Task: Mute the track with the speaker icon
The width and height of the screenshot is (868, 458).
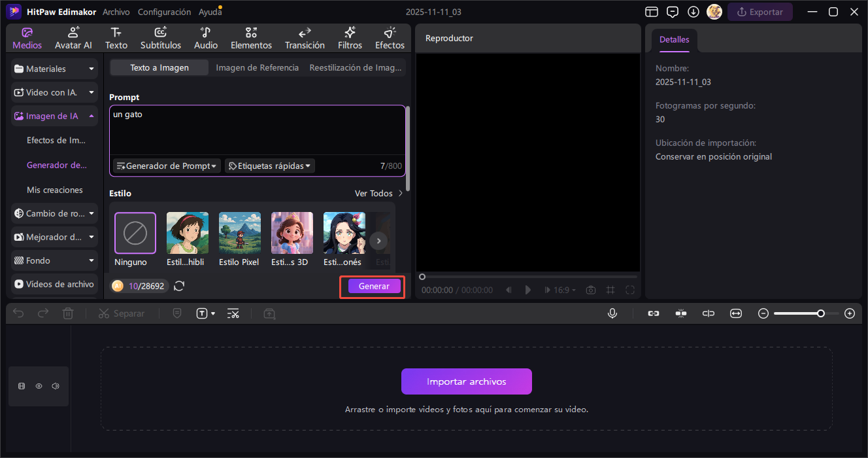Action: point(56,386)
